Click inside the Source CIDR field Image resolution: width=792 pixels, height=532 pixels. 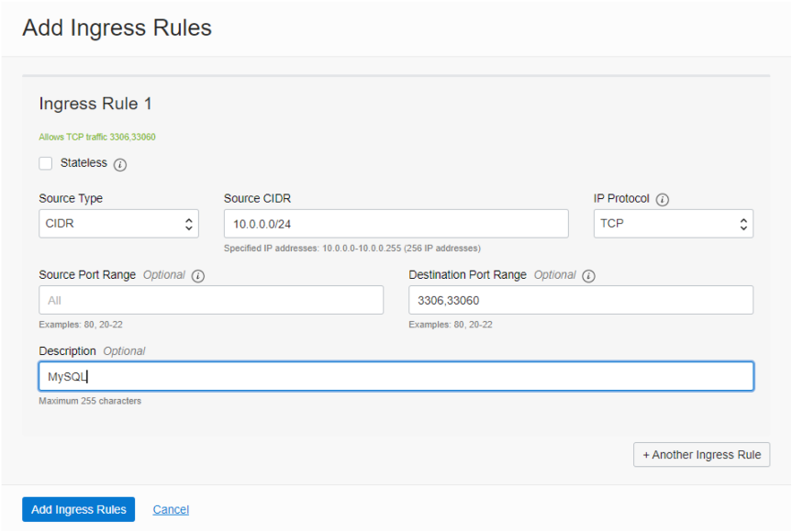point(395,223)
